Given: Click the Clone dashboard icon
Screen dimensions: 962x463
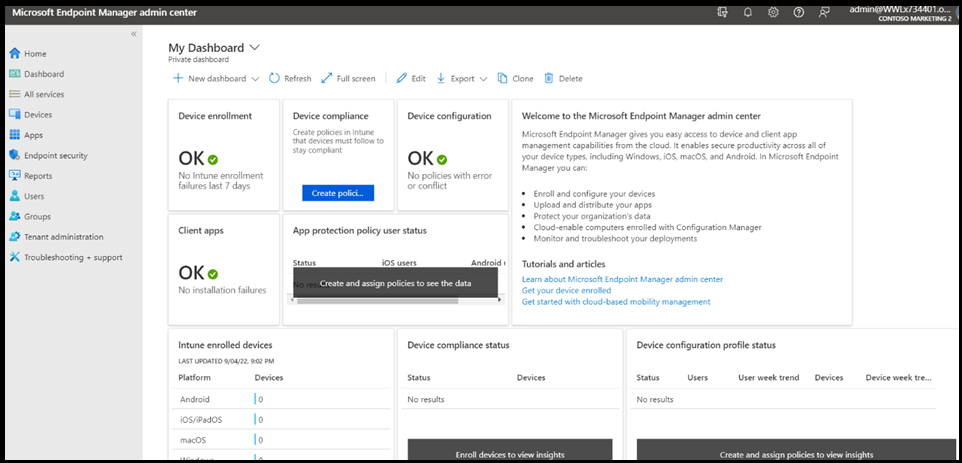Looking at the screenshot, I should click(x=502, y=78).
